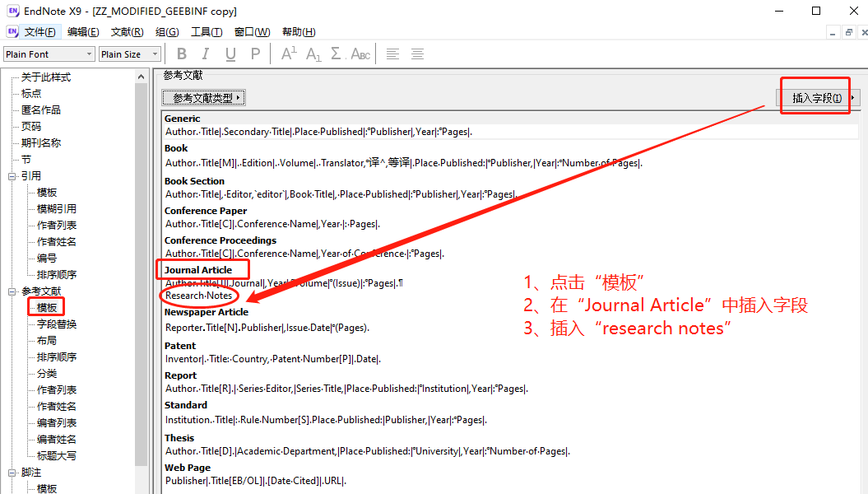Toggle italic formatting

(205, 54)
